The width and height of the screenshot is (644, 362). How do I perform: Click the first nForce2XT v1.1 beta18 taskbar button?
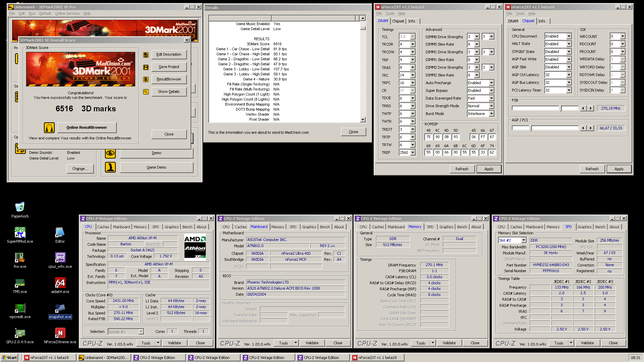49,358
